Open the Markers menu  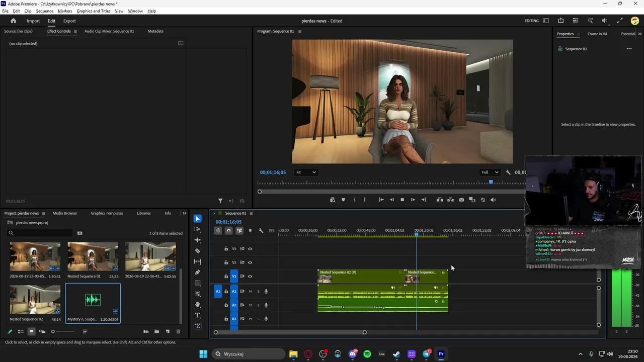point(65,11)
